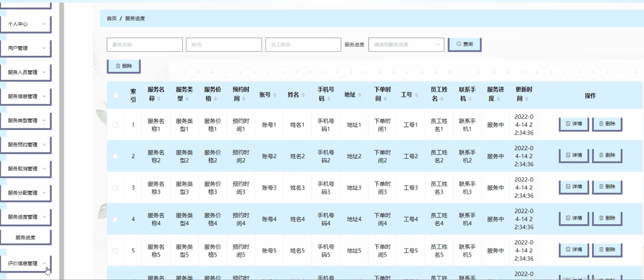Image resolution: width=644 pixels, height=280 pixels.
Task: Select cell 预约时间4 in table
Action: (241, 220)
